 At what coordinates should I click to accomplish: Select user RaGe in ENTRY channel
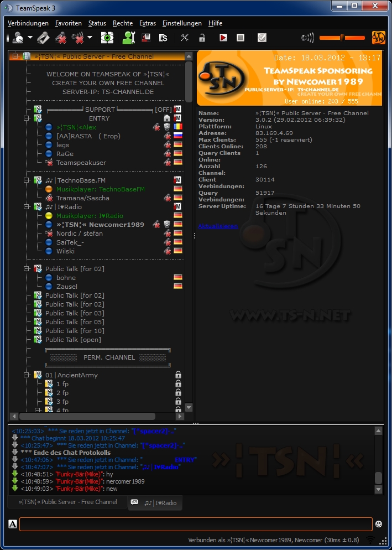click(x=65, y=154)
